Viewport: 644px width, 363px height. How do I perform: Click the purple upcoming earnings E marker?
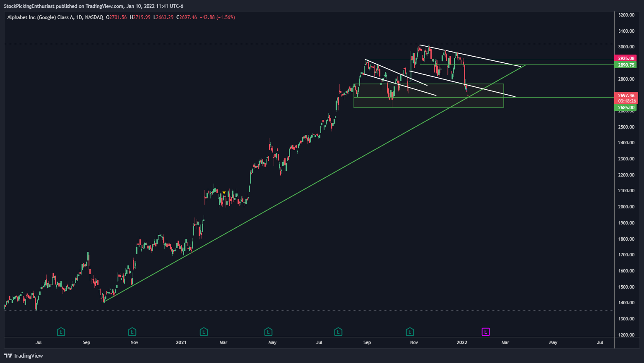[x=486, y=332]
